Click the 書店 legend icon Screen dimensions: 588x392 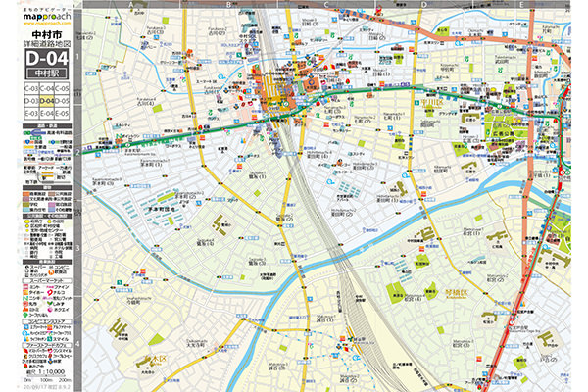pos(27,270)
